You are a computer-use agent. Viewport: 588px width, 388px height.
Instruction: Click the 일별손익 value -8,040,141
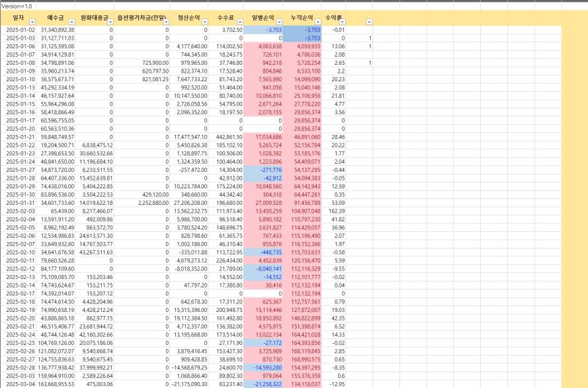click(x=263, y=269)
